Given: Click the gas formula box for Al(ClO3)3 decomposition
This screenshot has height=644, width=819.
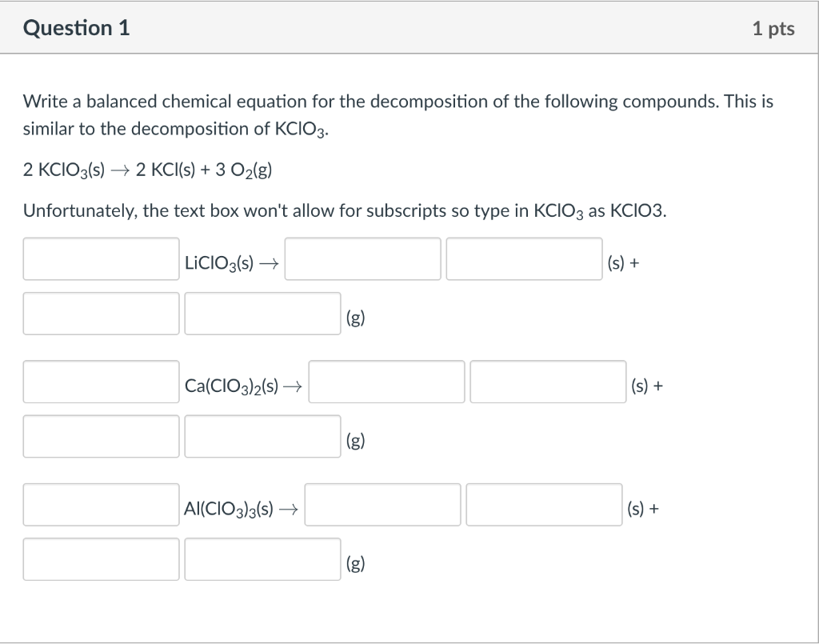Looking at the screenshot, I should tap(262, 558).
